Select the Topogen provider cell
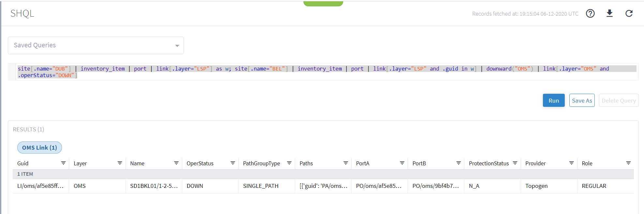The height and width of the screenshot is (214, 644). pyautogui.click(x=549, y=186)
